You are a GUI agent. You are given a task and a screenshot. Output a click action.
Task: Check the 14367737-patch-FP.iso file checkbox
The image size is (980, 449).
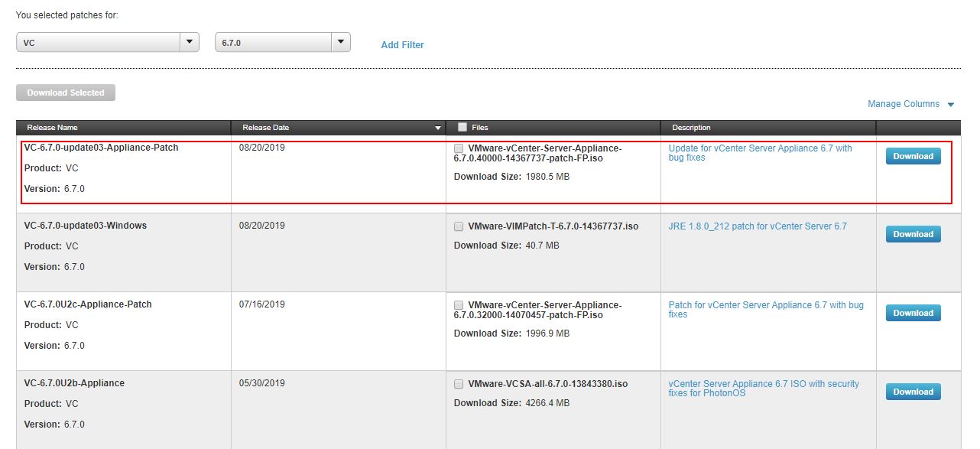click(459, 148)
